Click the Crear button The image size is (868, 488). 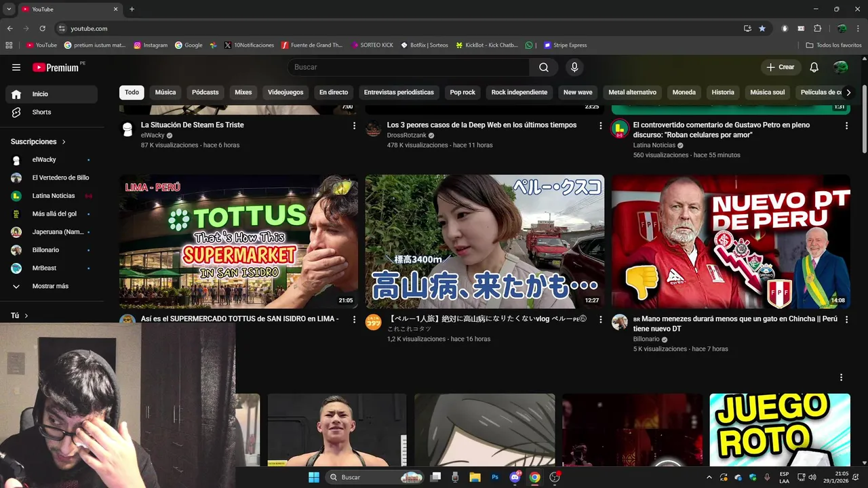tap(781, 67)
